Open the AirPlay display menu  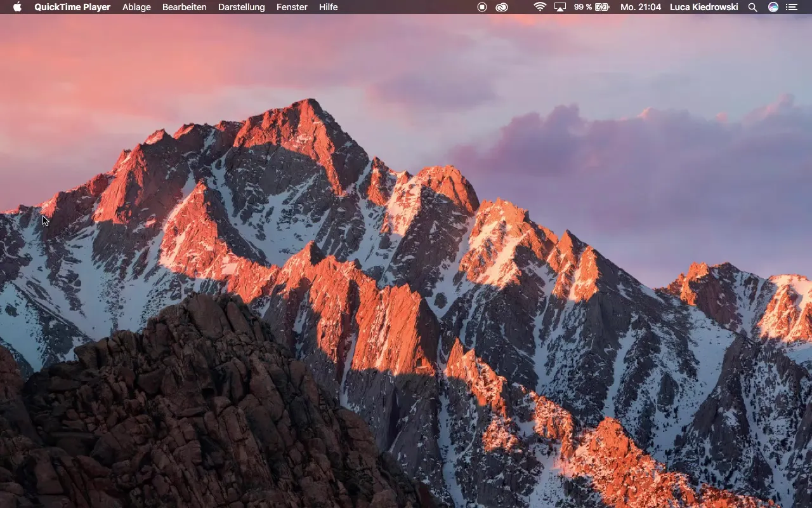tap(560, 7)
